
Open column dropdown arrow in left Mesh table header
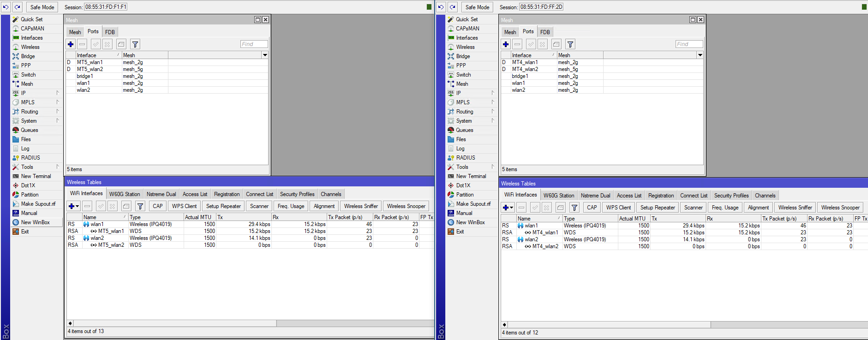click(x=265, y=55)
